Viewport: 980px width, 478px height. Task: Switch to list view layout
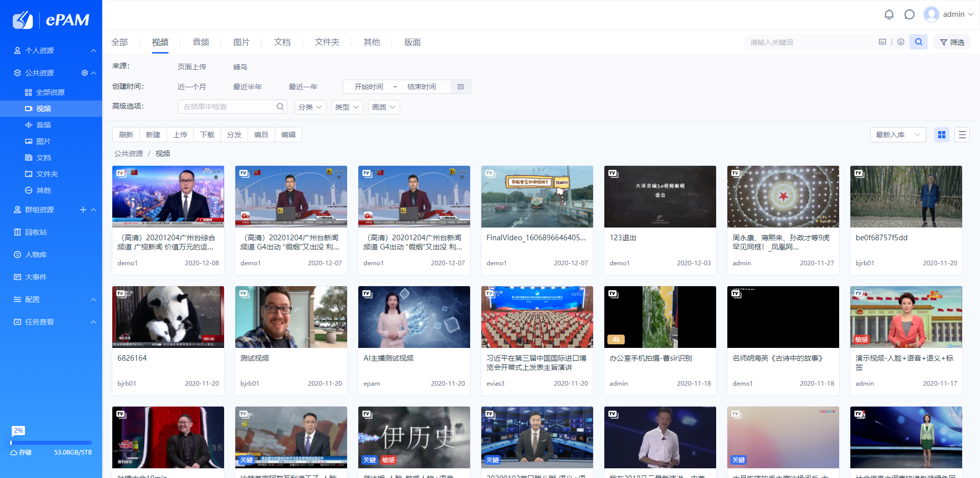(x=962, y=135)
